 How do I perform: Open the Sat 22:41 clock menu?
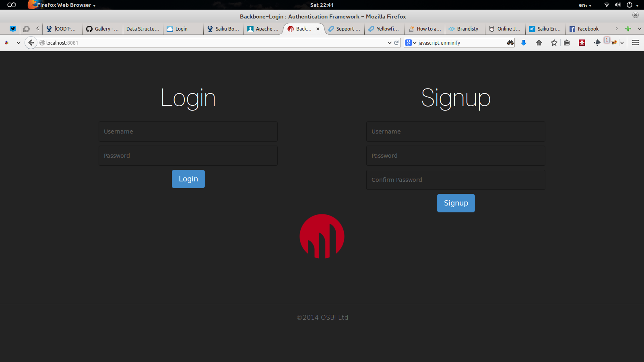point(322,5)
